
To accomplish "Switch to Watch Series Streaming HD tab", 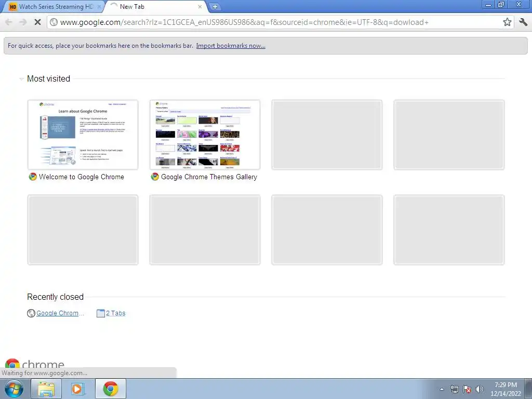I will click(54, 6).
